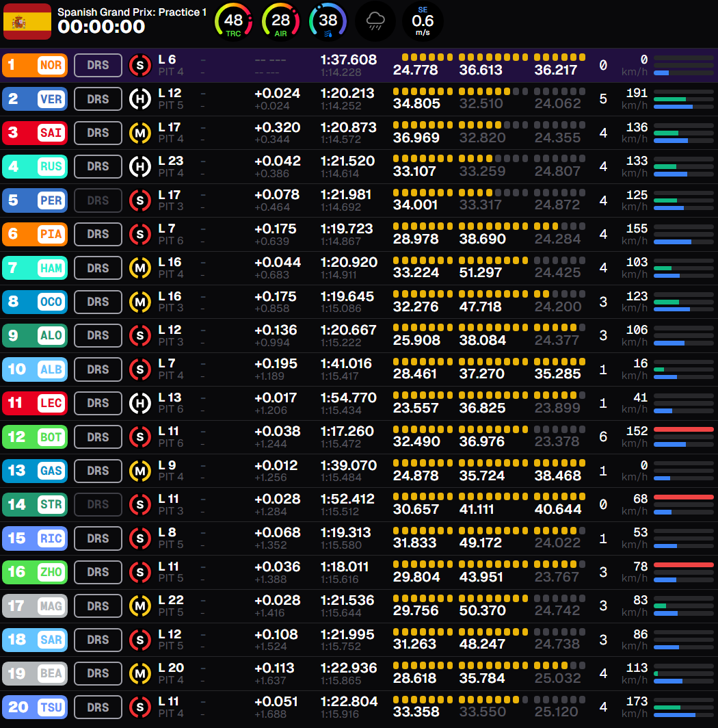Click the DRS indicator for SAR
Viewport: 718px width, 728px height.
(x=98, y=640)
